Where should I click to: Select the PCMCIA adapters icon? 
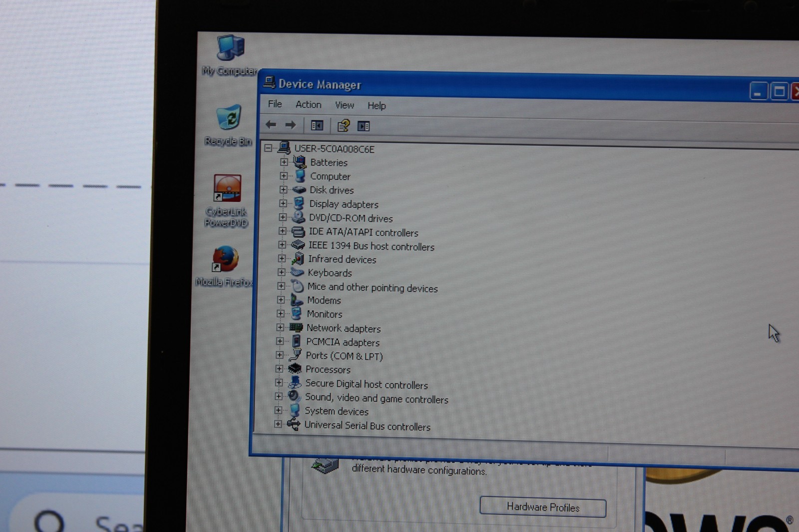(296, 341)
